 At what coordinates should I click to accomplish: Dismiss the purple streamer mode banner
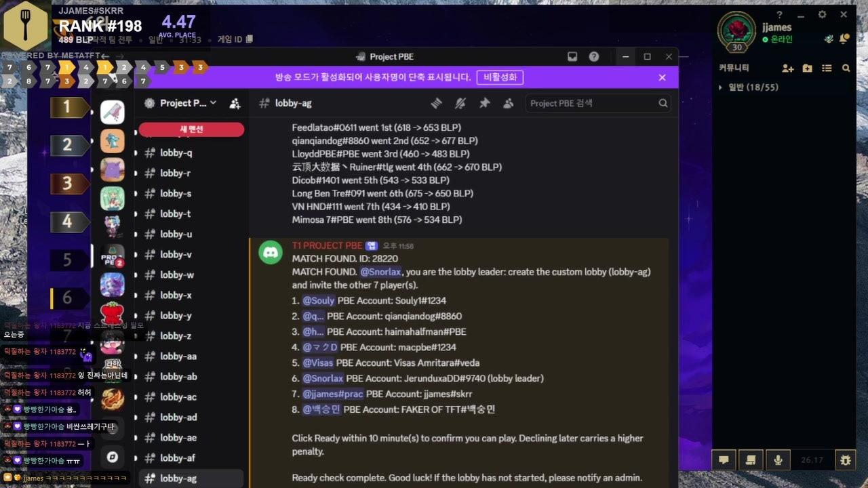click(x=662, y=77)
